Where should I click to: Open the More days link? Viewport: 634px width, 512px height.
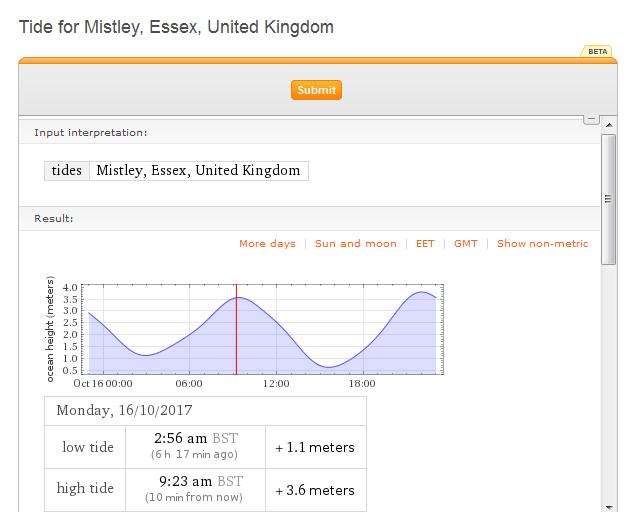267,243
